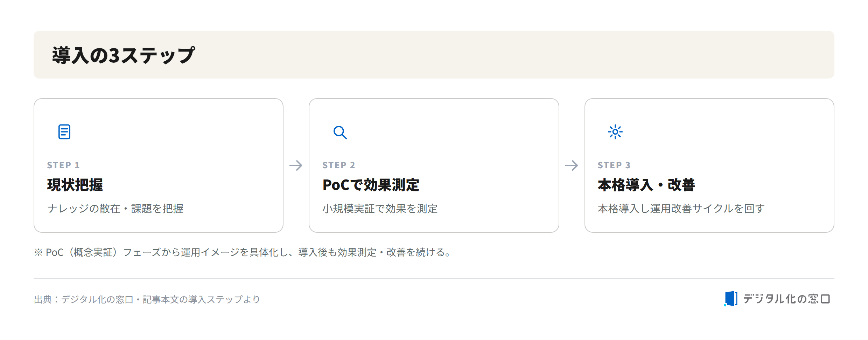Click the PoCで効果測定 heading
Image resolution: width=868 pixels, height=340 pixels.
click(371, 185)
